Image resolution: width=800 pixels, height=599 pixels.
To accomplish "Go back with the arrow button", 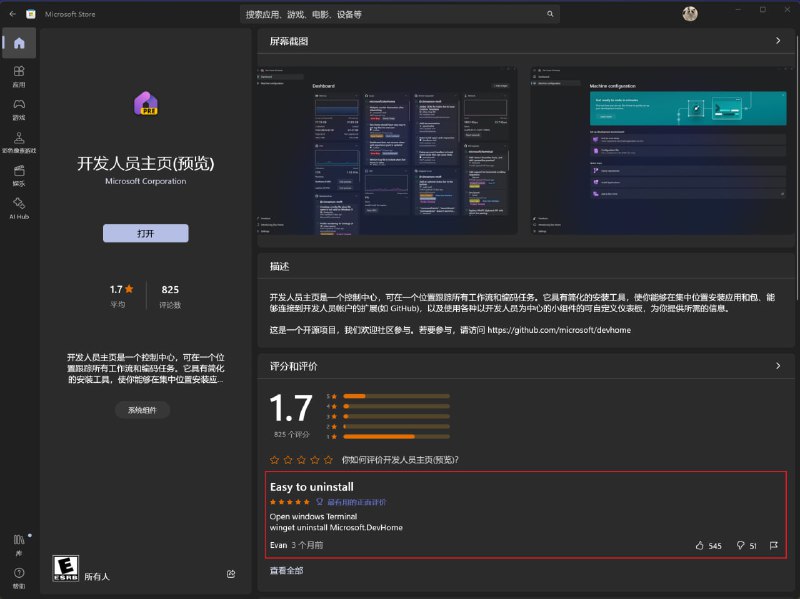I will 12,14.
